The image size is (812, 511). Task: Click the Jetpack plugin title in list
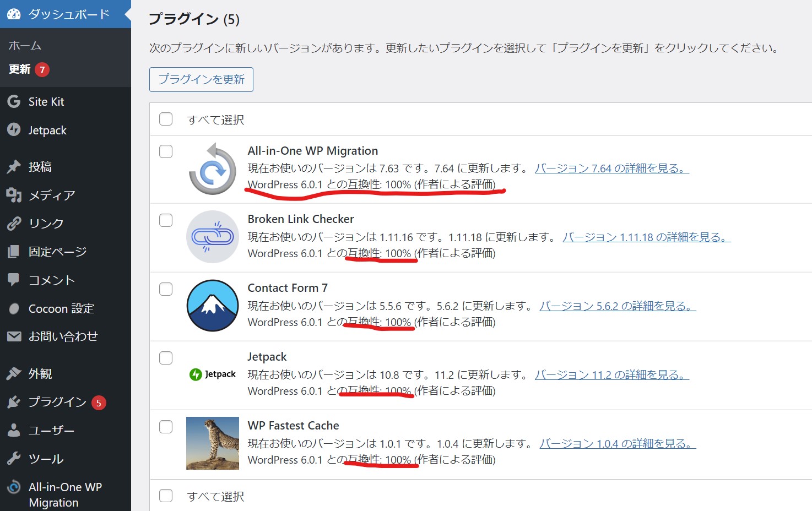(267, 357)
